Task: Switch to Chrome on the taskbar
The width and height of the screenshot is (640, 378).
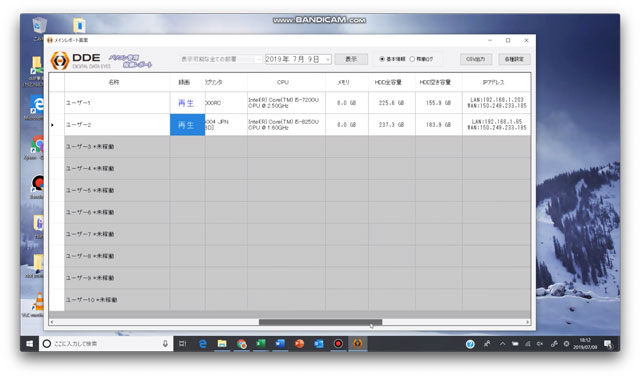Action: (241, 344)
